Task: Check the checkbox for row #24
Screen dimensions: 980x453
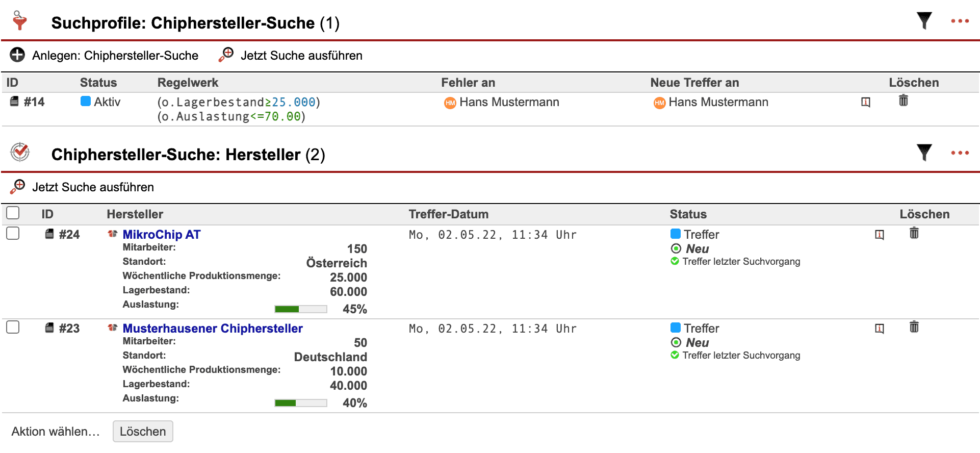Action: point(13,233)
